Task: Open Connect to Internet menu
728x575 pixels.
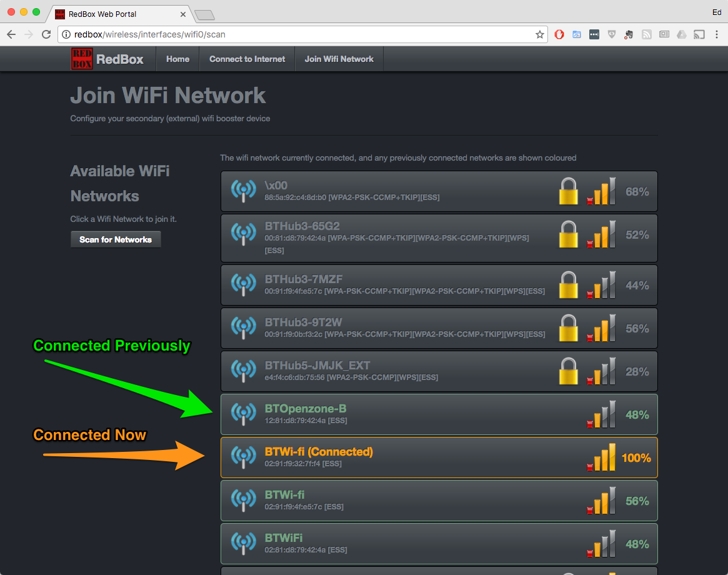Action: (x=247, y=59)
